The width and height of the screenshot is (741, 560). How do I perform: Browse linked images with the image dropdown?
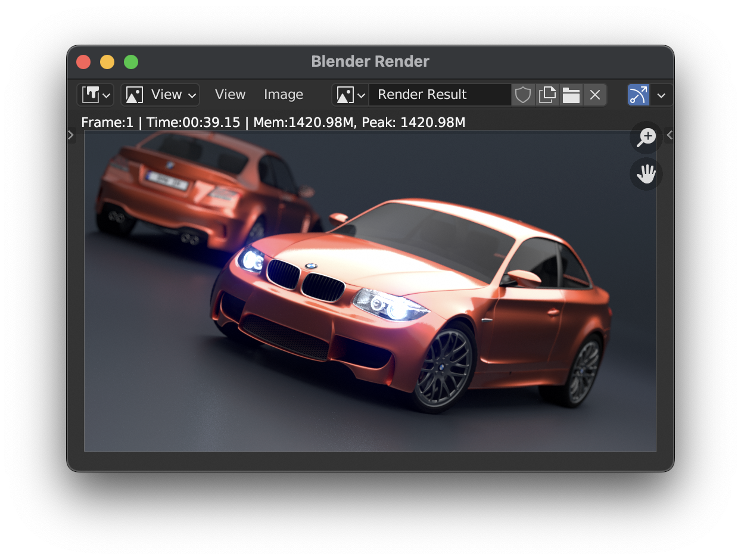pos(350,95)
